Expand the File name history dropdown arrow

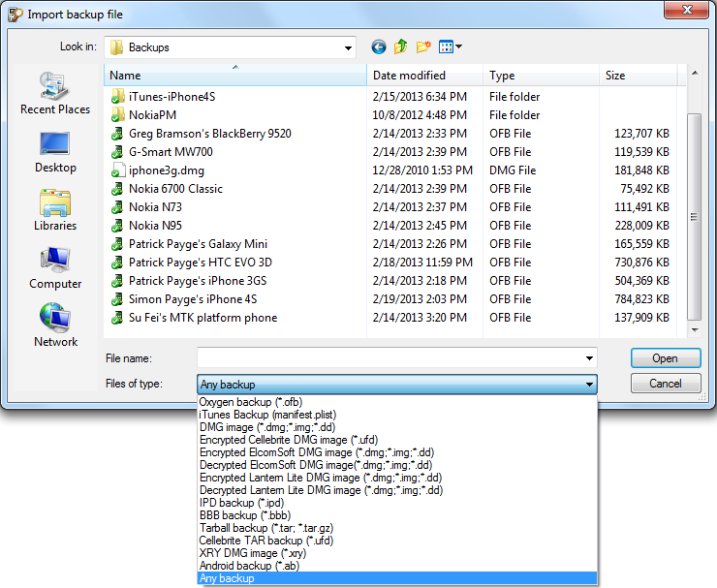point(589,358)
